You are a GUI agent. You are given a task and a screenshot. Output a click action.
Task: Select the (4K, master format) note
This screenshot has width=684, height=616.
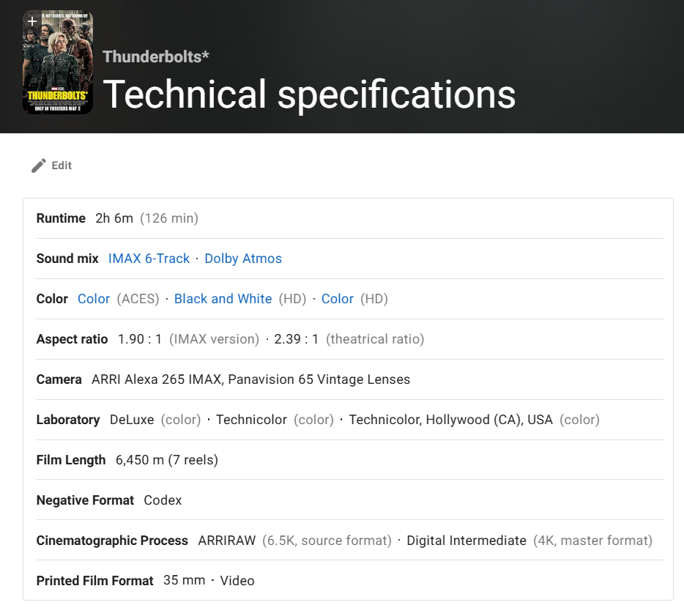pos(593,541)
